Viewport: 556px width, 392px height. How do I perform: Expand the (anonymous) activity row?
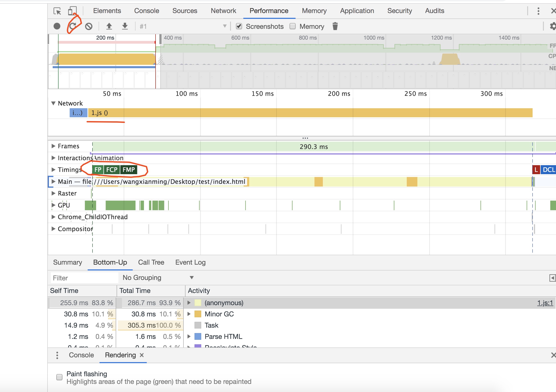[189, 303]
